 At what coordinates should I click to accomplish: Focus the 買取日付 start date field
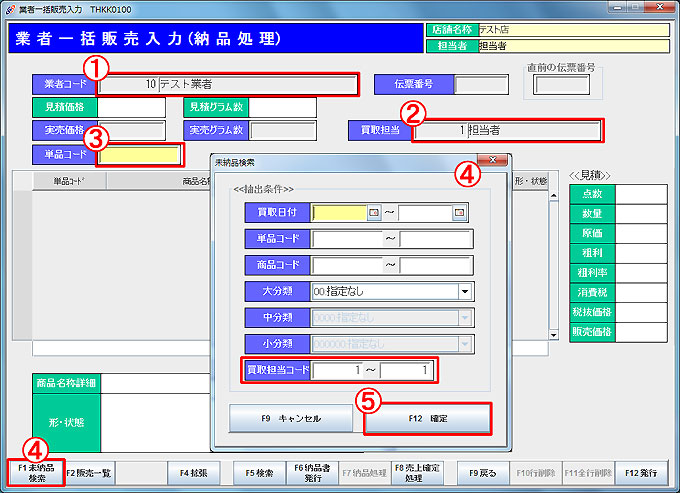click(340, 212)
